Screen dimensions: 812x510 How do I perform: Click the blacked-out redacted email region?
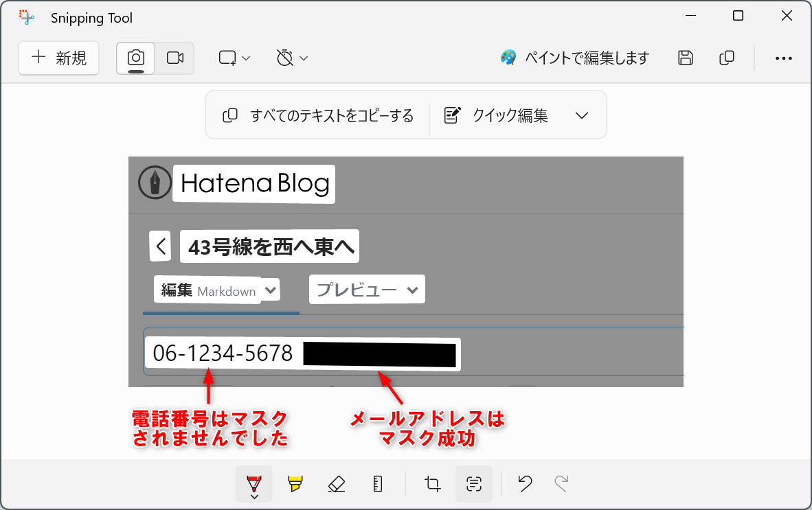tap(380, 356)
